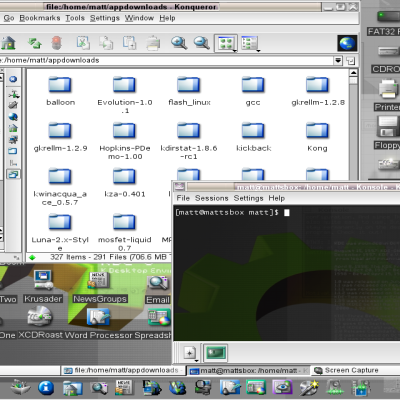Click the Zoom Out magnifier icon
This screenshot has width=400, height=400.
click(x=202, y=43)
